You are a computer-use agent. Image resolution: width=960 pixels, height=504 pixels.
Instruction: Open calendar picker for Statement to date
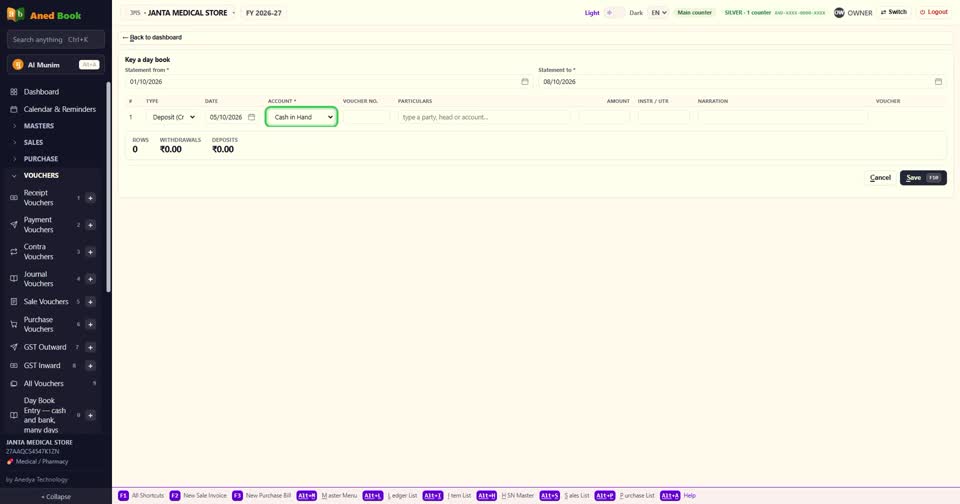click(x=938, y=81)
